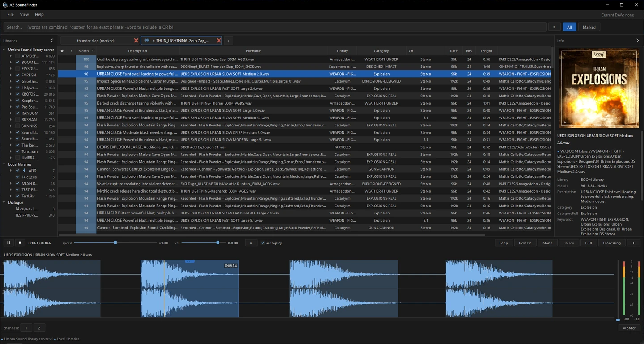
Task: Stop playback with the stop button
Action: 20,243
